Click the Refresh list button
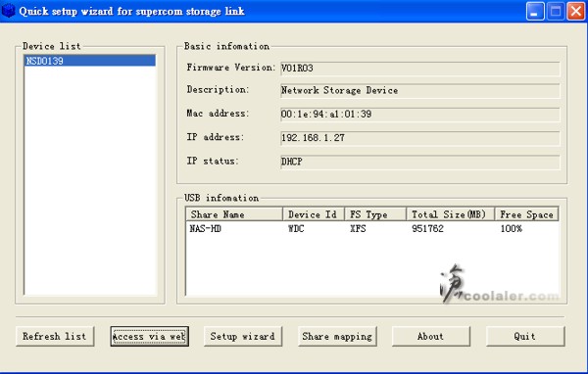Screen dimensions: 588x374 55,336
